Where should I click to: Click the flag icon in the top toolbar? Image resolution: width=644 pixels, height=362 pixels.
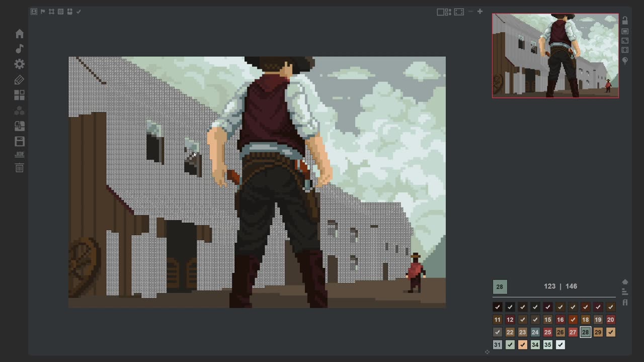[43, 12]
